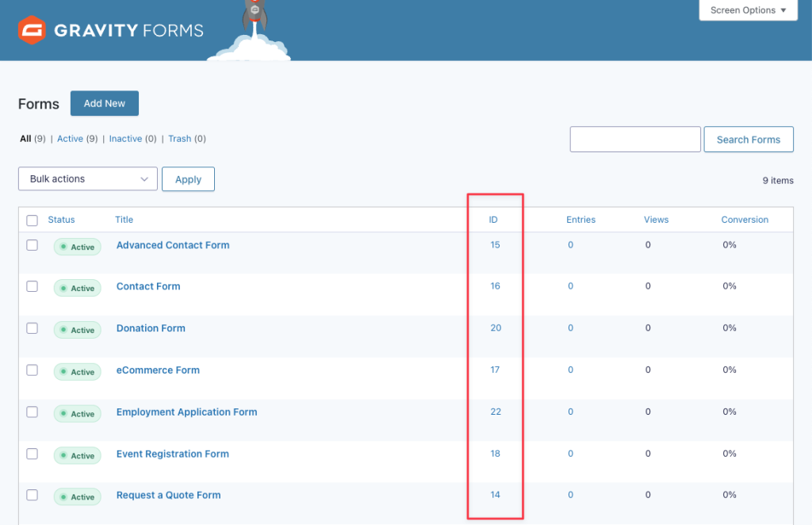This screenshot has width=812, height=525.
Task: Filter forms by the Active tab
Action: point(70,139)
